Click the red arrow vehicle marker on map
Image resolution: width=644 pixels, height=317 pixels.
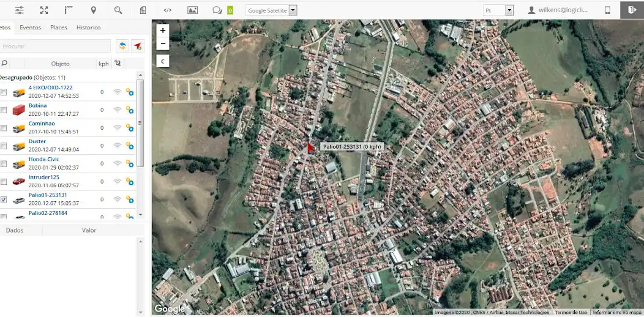pos(310,148)
